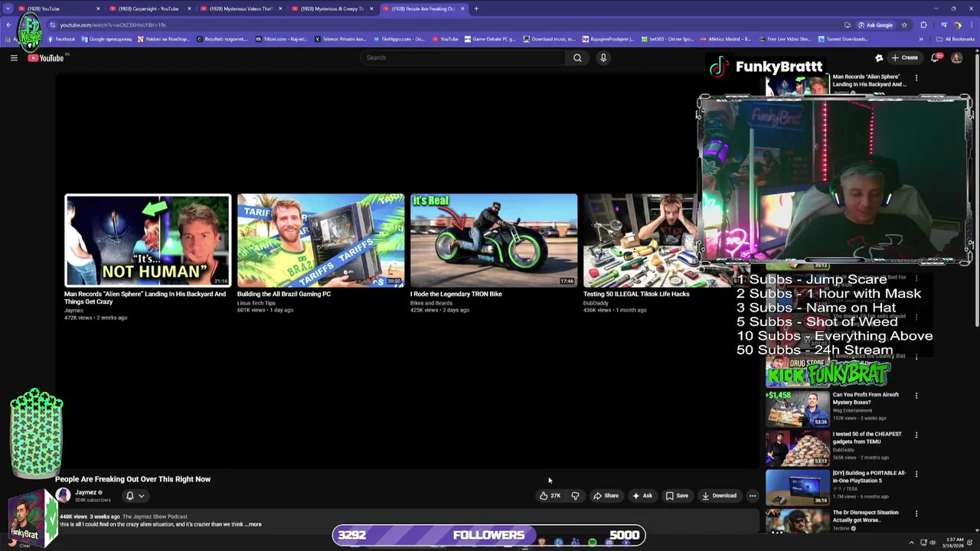This screenshot has width=980, height=551.
Task: Open options menu for top "Alien Sphere" sidebar video
Action: click(916, 77)
